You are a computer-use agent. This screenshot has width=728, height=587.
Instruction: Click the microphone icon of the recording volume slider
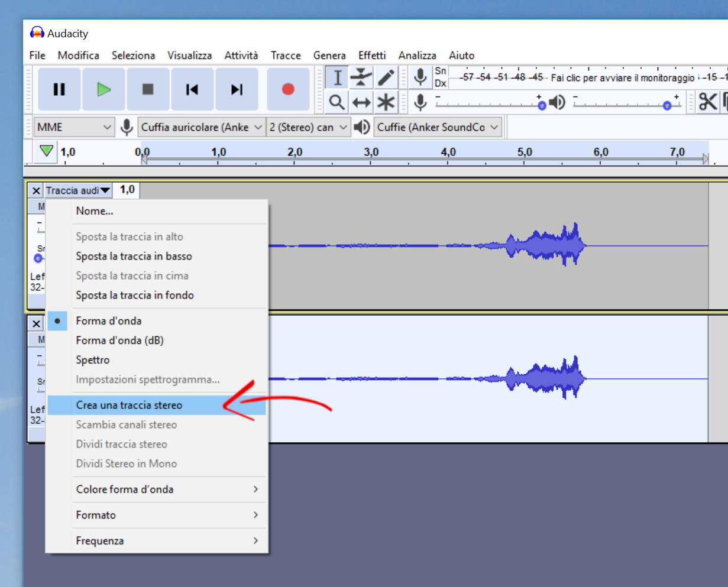(420, 102)
